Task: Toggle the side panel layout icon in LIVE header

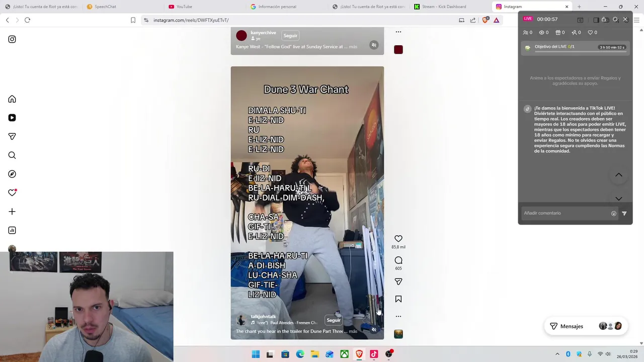Action: coord(596,20)
